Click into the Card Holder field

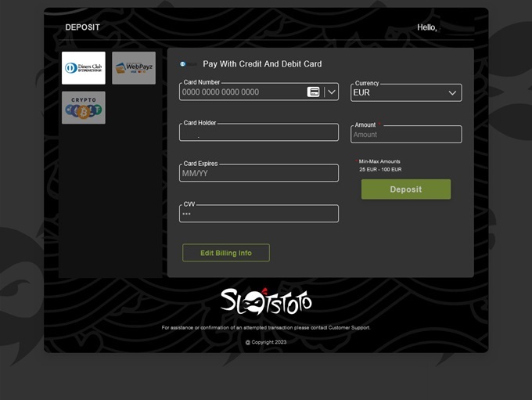258,133
